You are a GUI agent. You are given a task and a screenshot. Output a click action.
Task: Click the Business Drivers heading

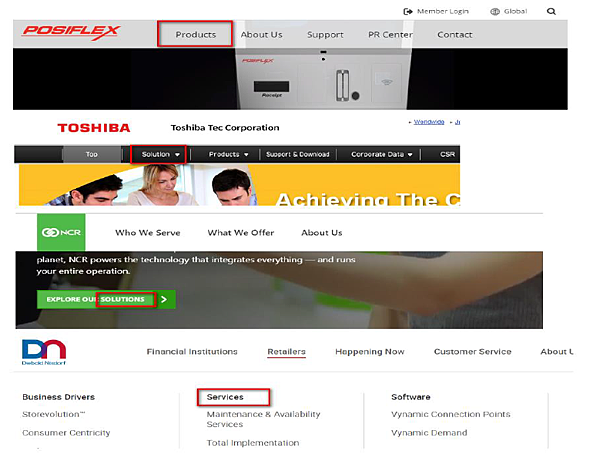59,397
